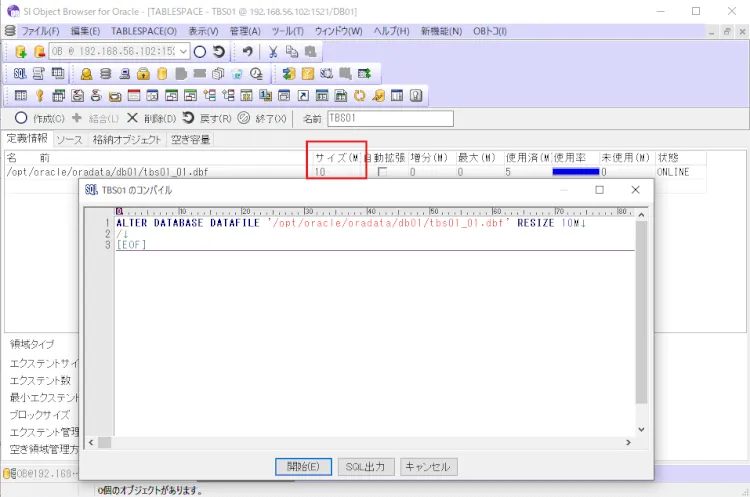Open the 表示(V) menu
This screenshot has width=750, height=497.
[x=203, y=31]
